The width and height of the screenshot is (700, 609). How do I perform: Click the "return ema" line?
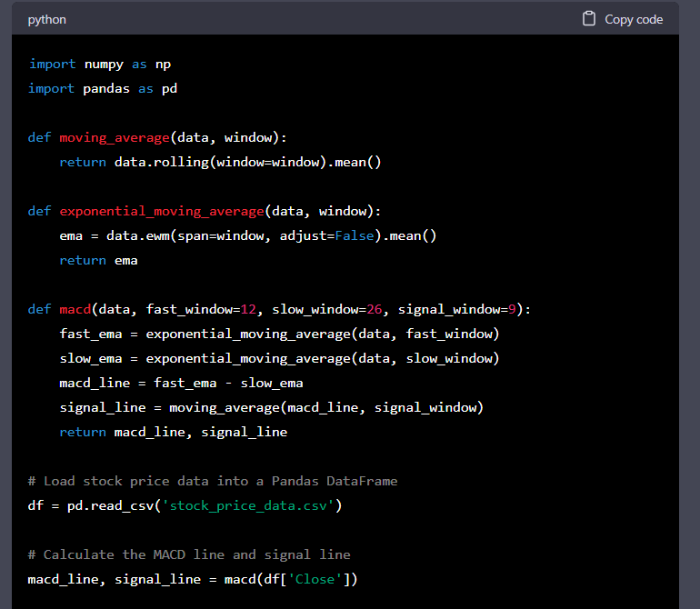pos(99,260)
